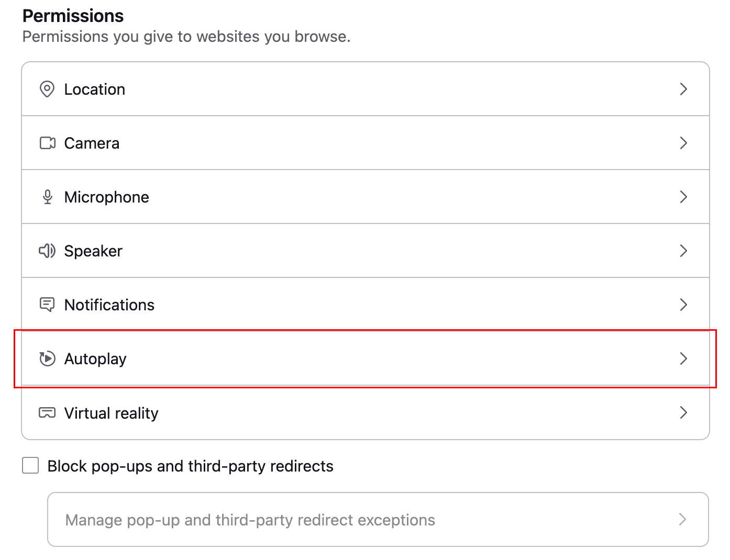Click the Location pin icon
The image size is (730, 560).
click(47, 89)
